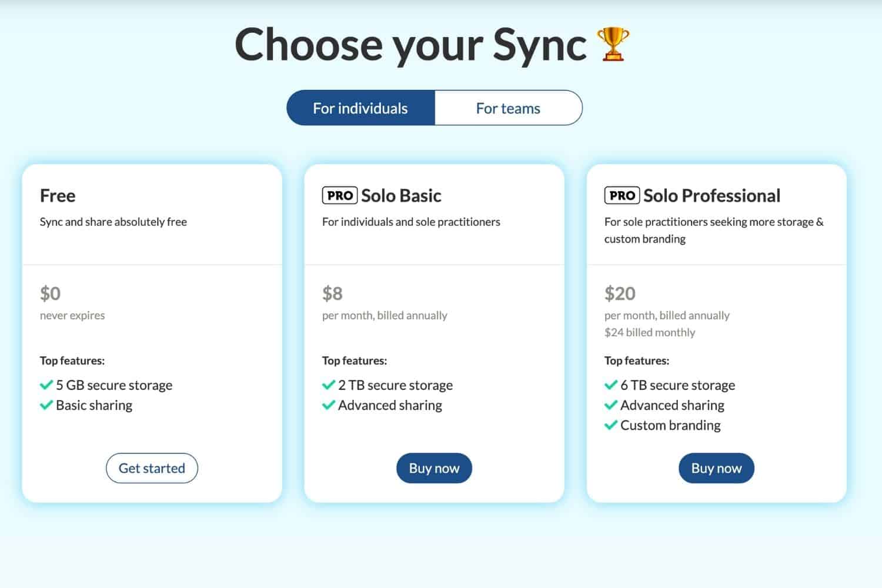This screenshot has width=882, height=588.
Task: Buy the Solo Professional plan now
Action: 716,468
